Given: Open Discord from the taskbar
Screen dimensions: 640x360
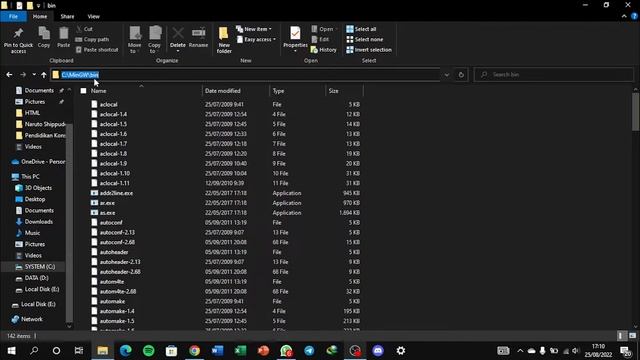Looking at the screenshot, I should (378, 351).
